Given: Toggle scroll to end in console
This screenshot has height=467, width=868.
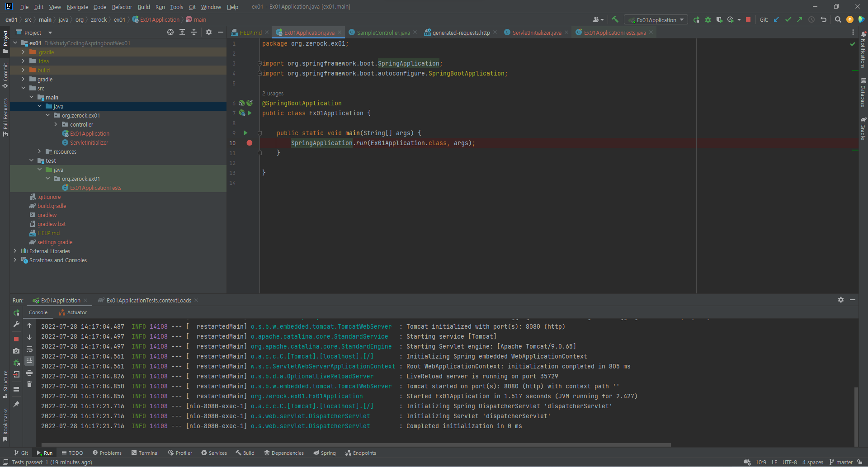Looking at the screenshot, I should (x=29, y=361).
